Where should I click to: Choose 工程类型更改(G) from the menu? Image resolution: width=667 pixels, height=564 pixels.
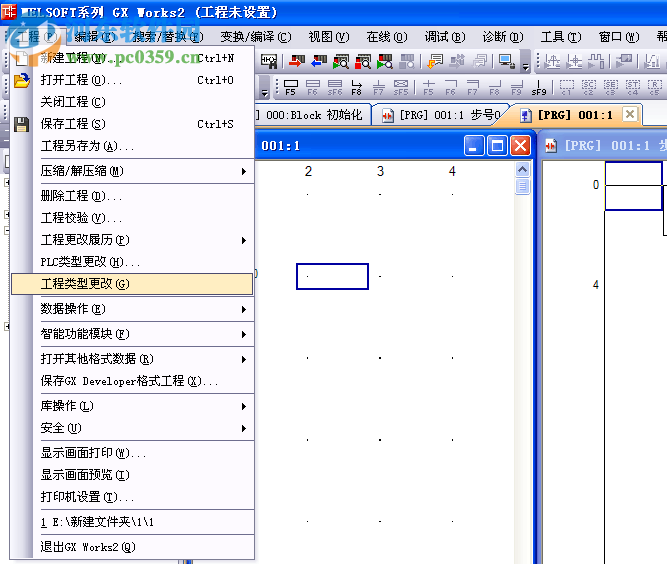click(132, 284)
